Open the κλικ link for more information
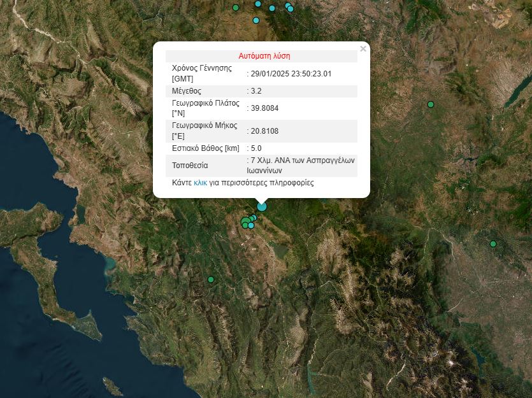 click(x=200, y=183)
